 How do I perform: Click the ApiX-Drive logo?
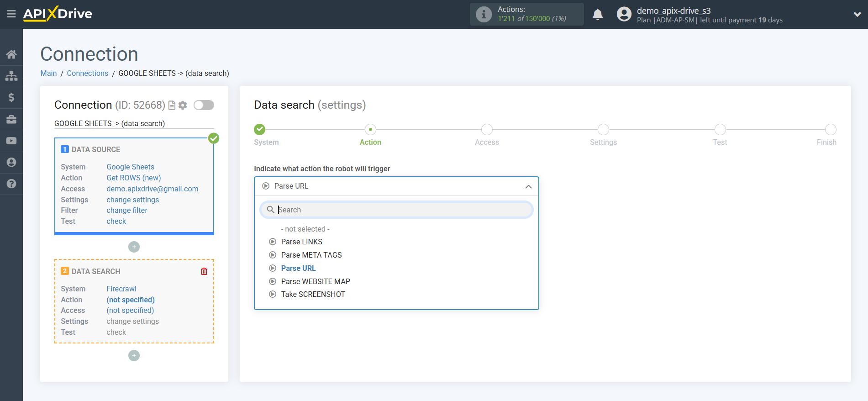[x=58, y=14]
